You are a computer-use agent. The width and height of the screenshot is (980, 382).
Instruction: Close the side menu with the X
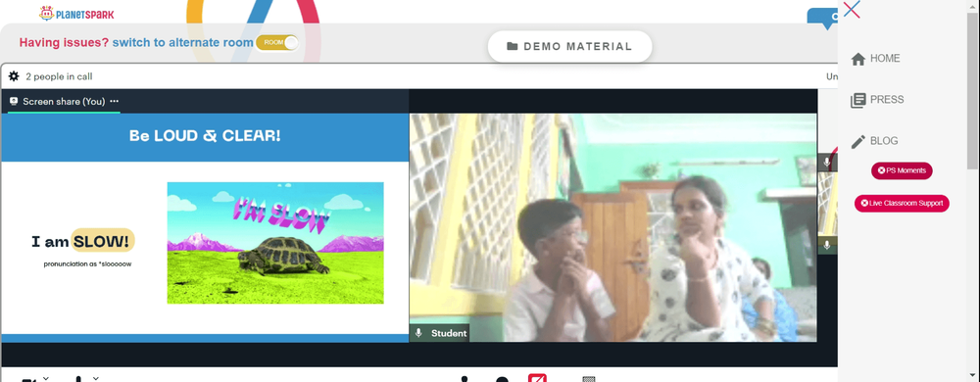pos(852,10)
